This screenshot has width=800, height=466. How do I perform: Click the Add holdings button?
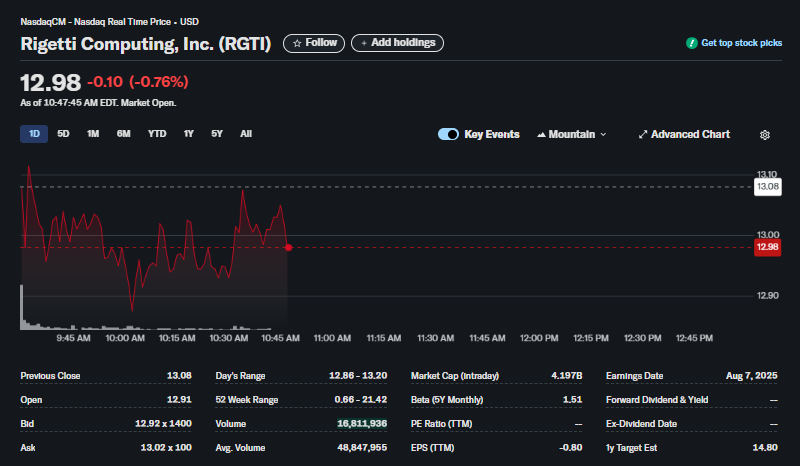point(397,43)
